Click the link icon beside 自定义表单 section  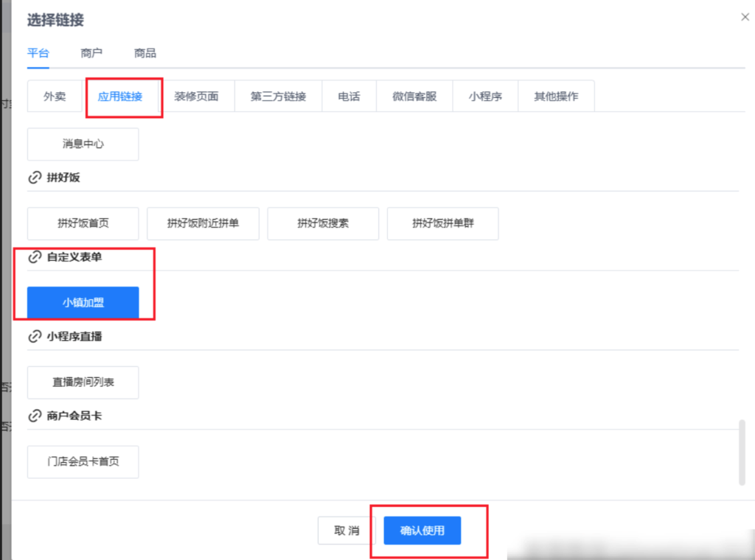click(x=35, y=257)
